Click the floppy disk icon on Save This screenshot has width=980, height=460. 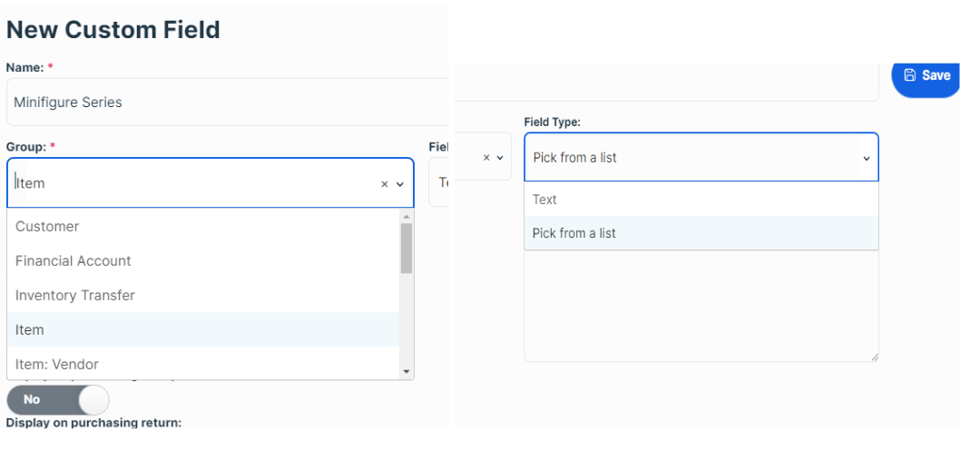tap(910, 75)
